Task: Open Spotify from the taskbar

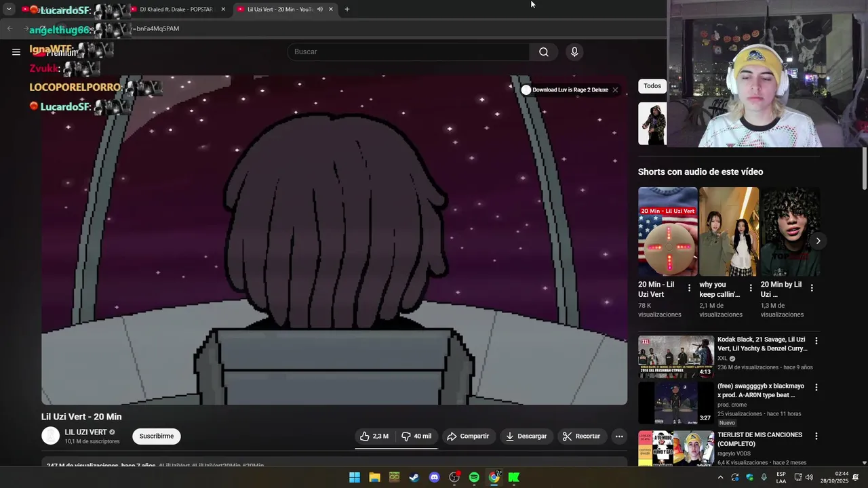Action: pos(474,477)
